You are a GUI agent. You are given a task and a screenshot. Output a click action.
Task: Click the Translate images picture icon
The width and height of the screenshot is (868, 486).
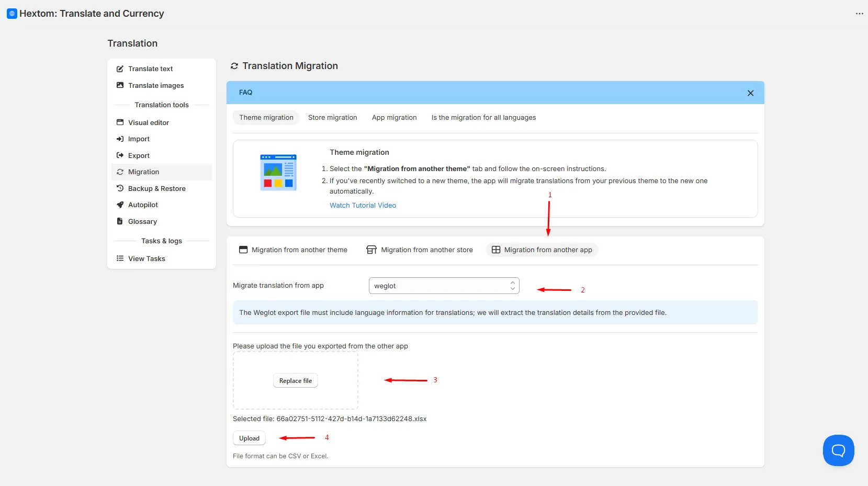click(x=120, y=85)
